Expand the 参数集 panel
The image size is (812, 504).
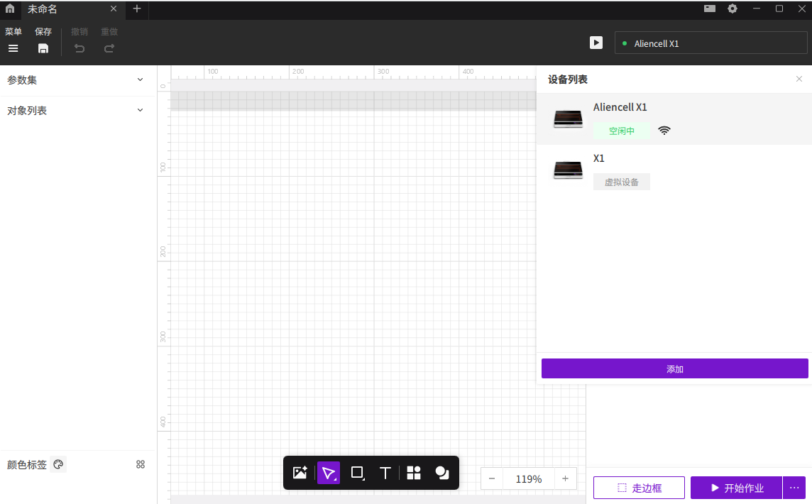click(x=140, y=80)
